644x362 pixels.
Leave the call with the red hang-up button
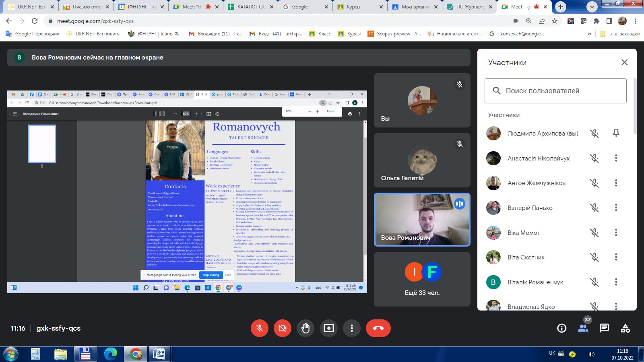pos(378,328)
